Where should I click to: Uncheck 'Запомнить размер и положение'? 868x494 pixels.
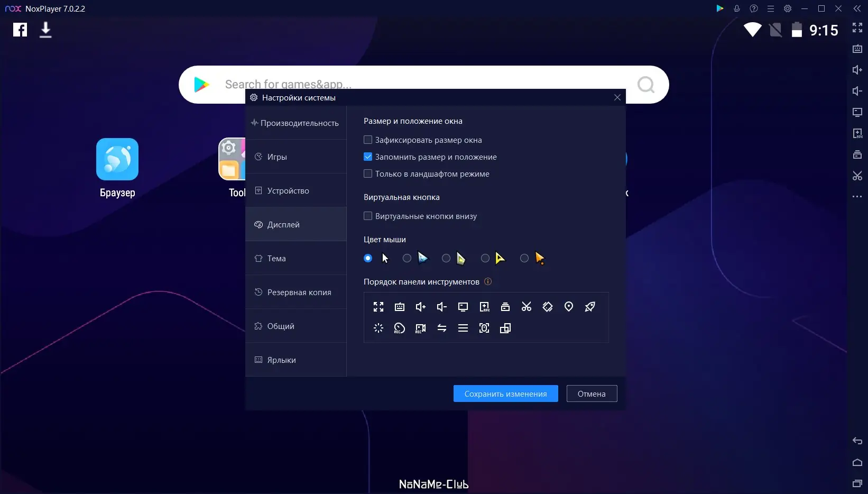click(x=368, y=157)
